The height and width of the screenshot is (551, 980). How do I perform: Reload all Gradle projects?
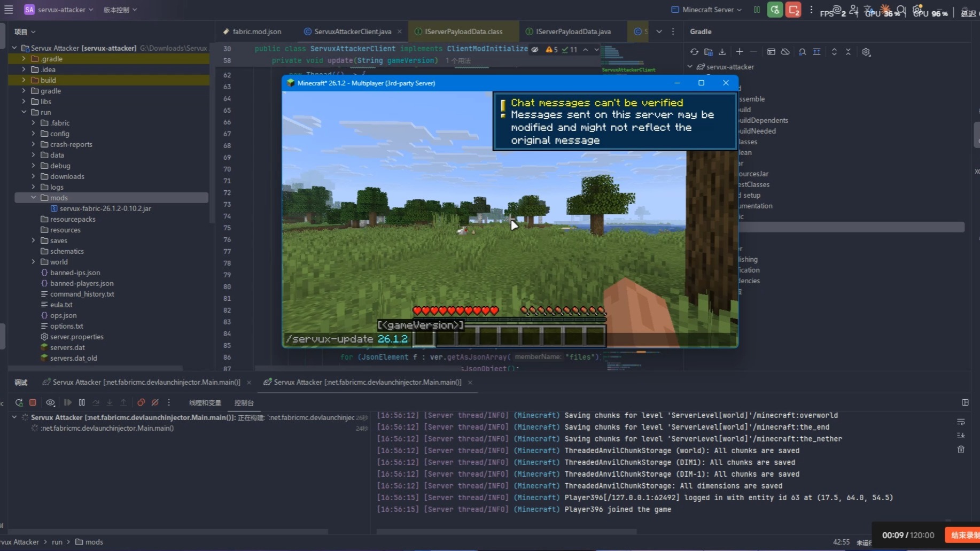(694, 52)
